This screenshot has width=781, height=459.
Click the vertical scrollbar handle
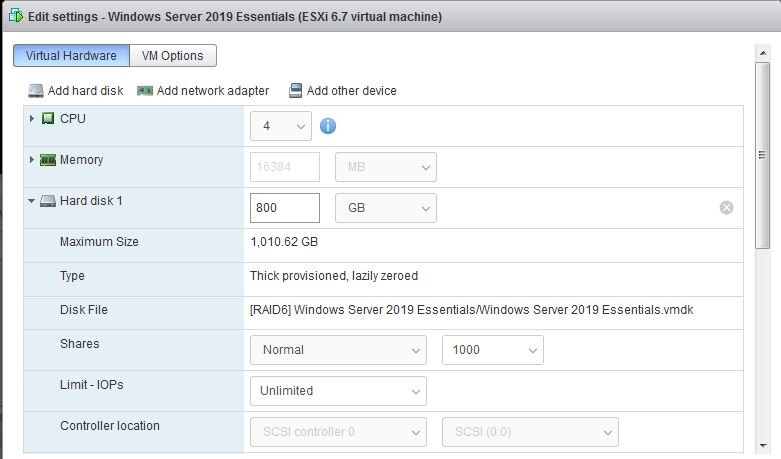coord(762,155)
